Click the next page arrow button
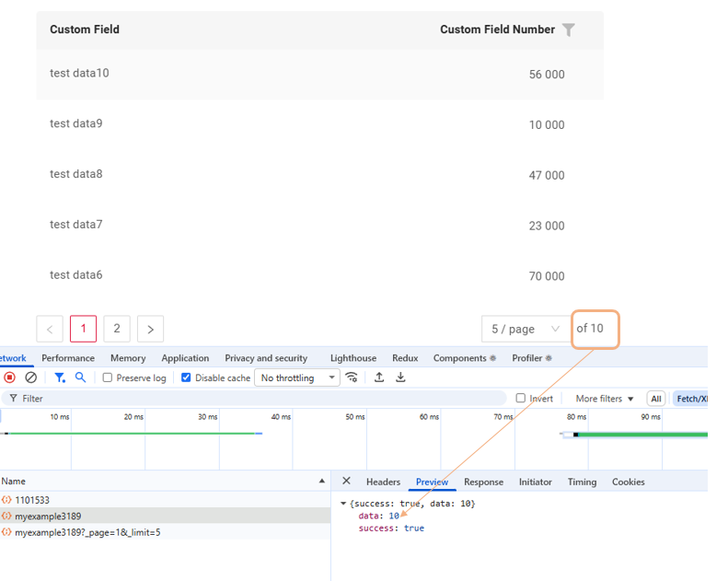 click(150, 329)
